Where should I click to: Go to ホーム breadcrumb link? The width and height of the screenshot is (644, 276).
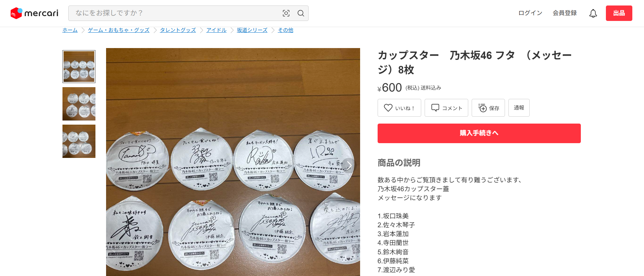click(70, 30)
